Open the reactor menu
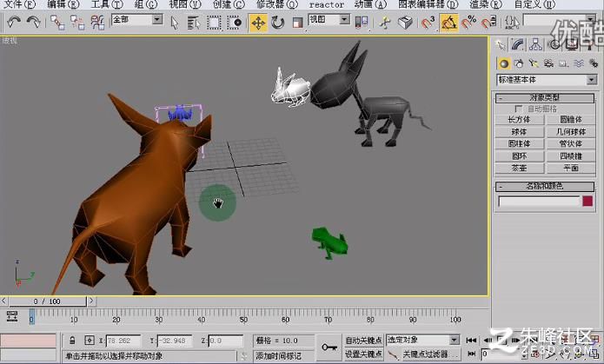This screenshot has height=364, width=604. pyautogui.click(x=326, y=4)
